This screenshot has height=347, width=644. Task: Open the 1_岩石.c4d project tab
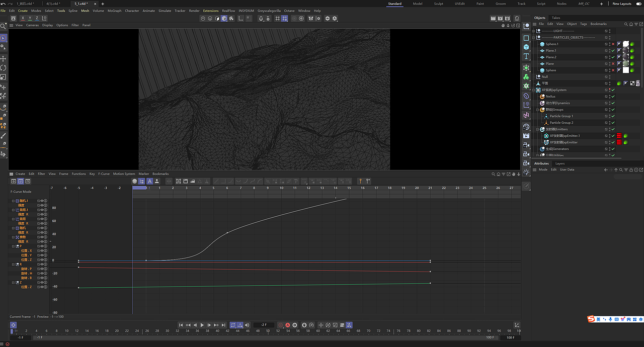tap(25, 4)
